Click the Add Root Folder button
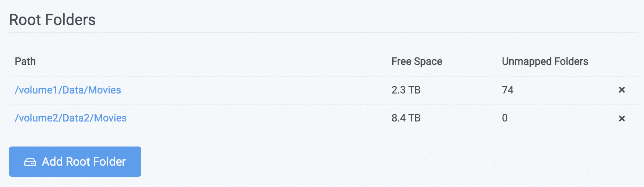Viewport: 644px width, 187px height. [x=75, y=162]
